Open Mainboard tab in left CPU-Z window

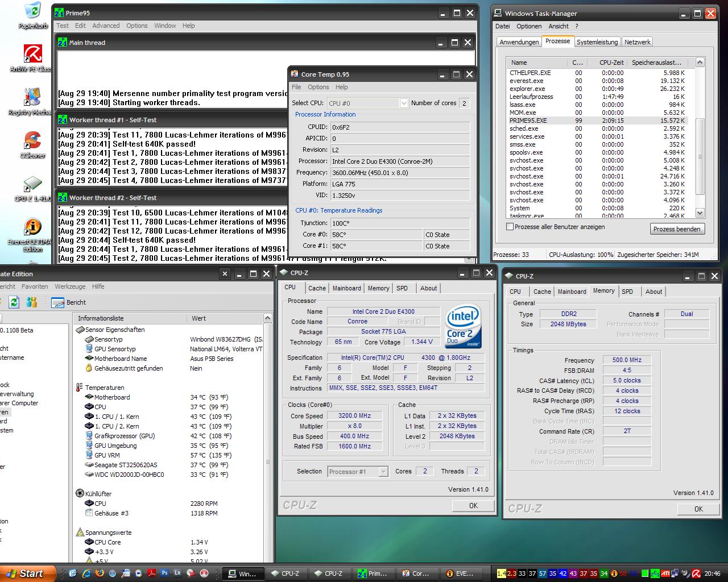[x=347, y=288]
